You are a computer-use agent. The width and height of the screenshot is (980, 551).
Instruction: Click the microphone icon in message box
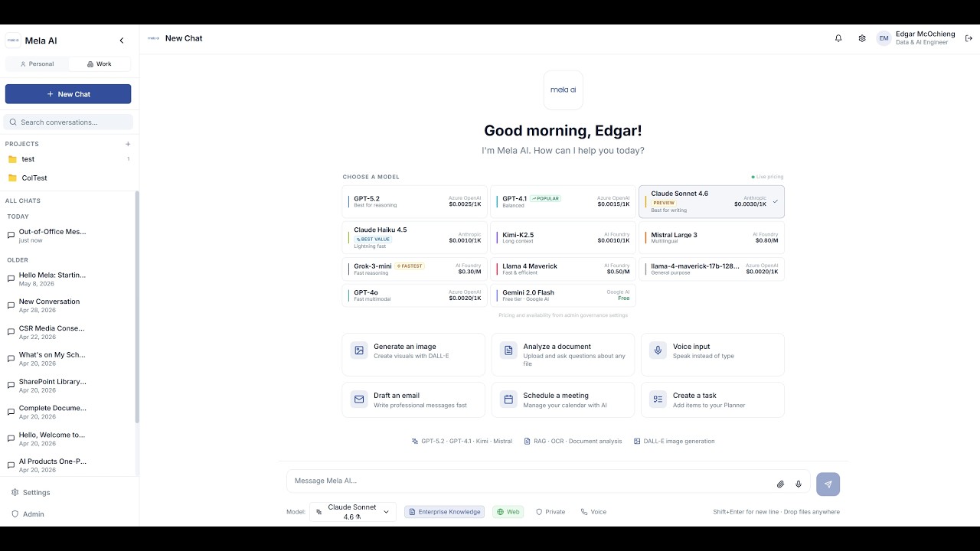pyautogui.click(x=799, y=484)
